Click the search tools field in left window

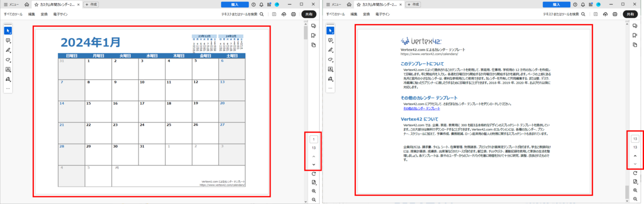tap(242, 14)
